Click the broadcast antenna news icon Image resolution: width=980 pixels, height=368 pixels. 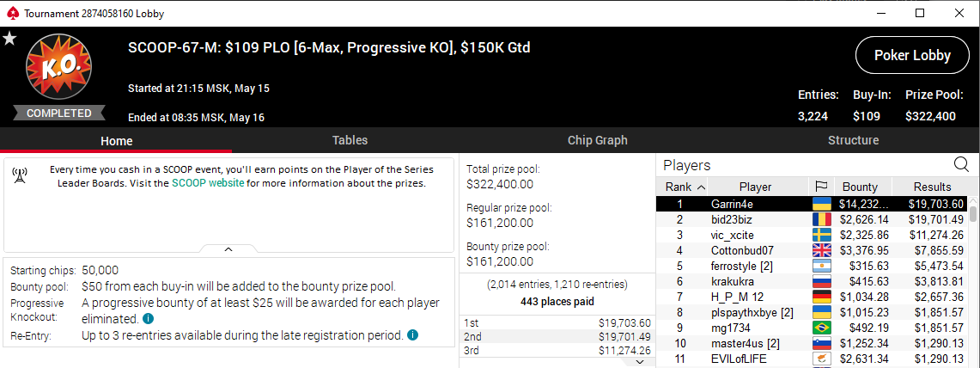20,176
